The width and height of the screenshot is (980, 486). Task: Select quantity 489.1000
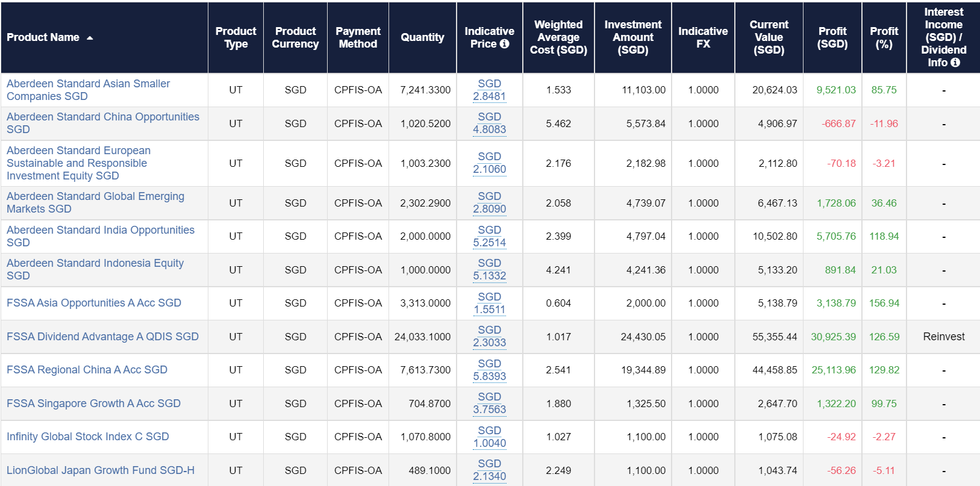click(429, 470)
